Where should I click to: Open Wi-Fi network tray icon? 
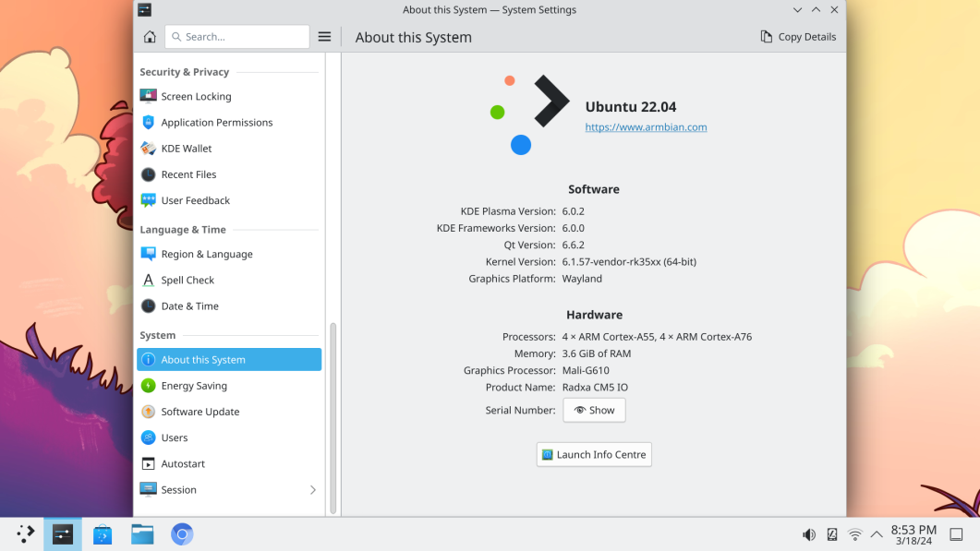click(855, 534)
